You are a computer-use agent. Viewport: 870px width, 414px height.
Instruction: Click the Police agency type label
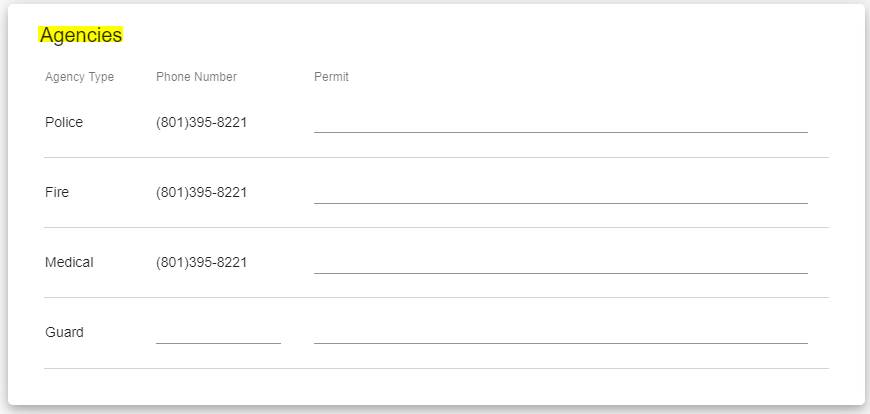coord(64,122)
